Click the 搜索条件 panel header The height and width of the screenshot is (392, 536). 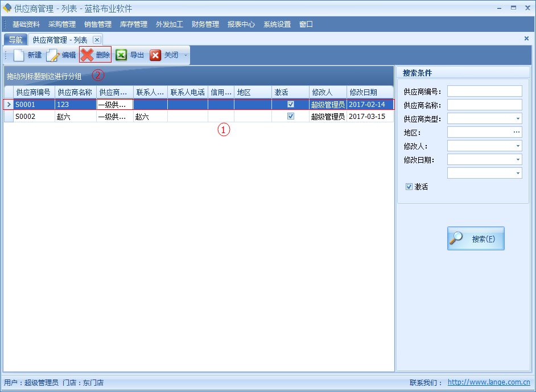click(463, 72)
